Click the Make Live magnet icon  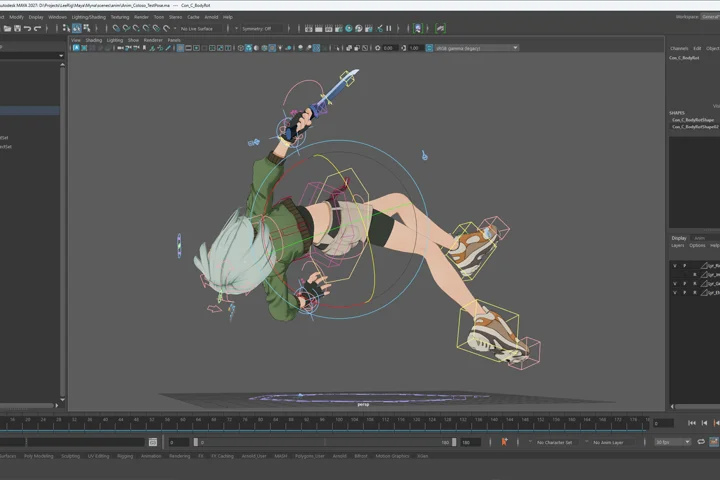pos(166,28)
